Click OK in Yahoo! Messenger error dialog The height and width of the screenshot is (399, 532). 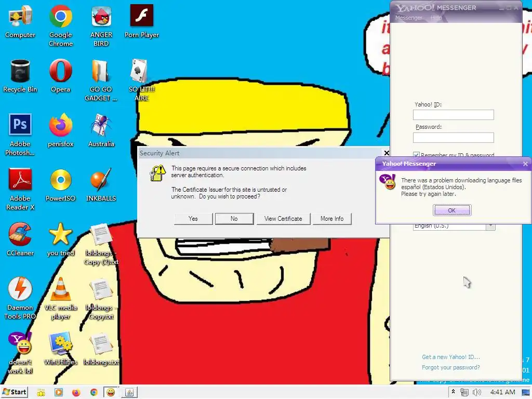452,210
